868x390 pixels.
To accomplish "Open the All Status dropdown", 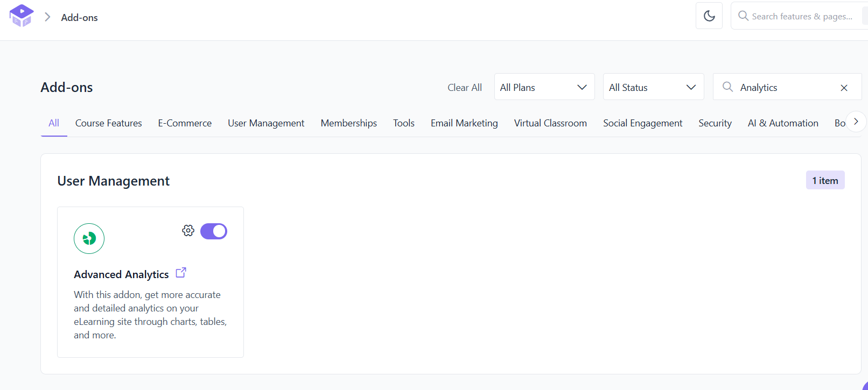I will [653, 87].
